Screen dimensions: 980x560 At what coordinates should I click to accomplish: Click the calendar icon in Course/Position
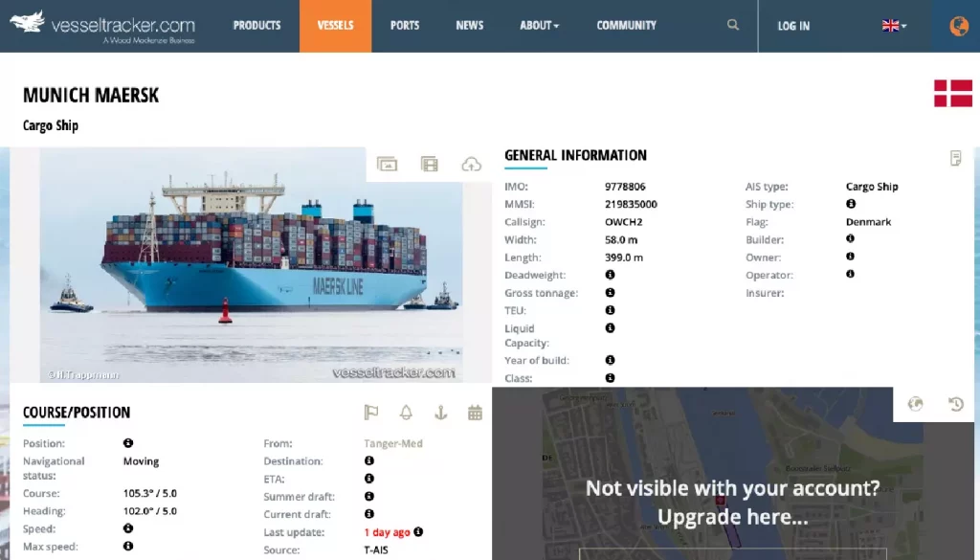coord(475,413)
